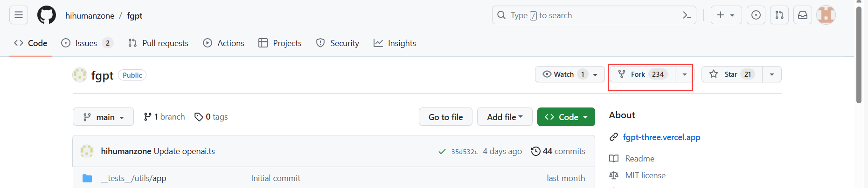Open the notifications inbox icon

(x=803, y=15)
